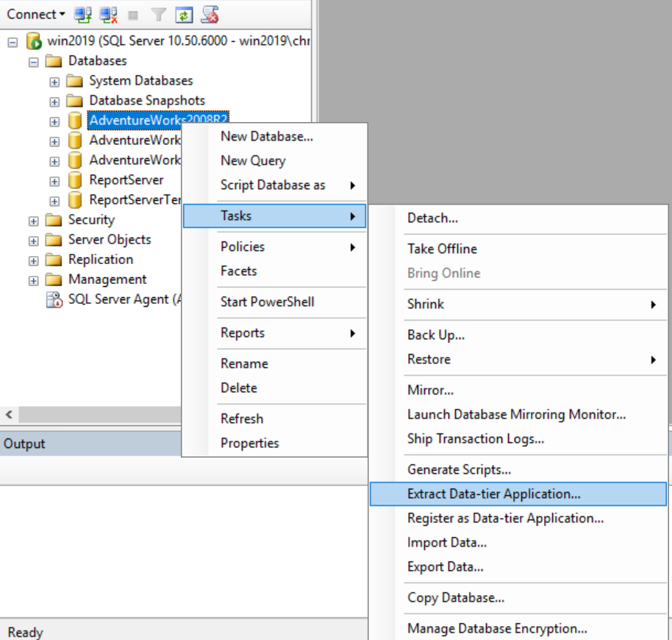
Task: Expand the System Databases folder
Action: (53, 81)
